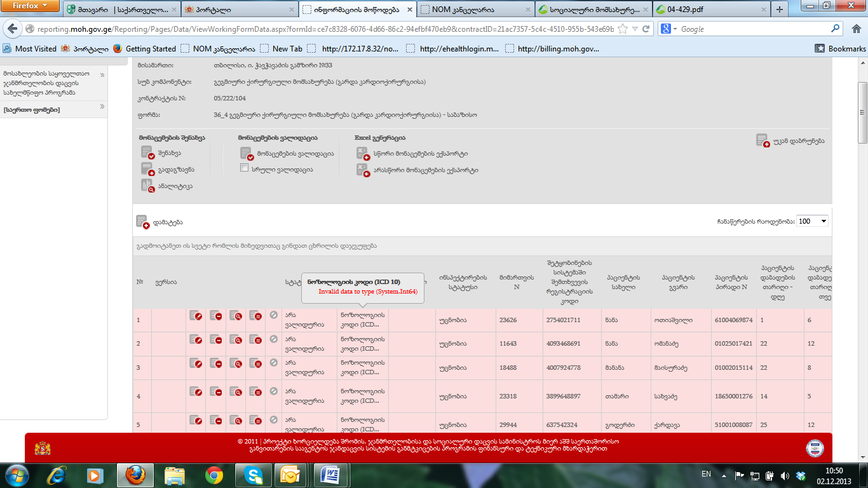Toggle სრული ვალიდაცია checkbox
868x488 pixels.
(x=244, y=168)
